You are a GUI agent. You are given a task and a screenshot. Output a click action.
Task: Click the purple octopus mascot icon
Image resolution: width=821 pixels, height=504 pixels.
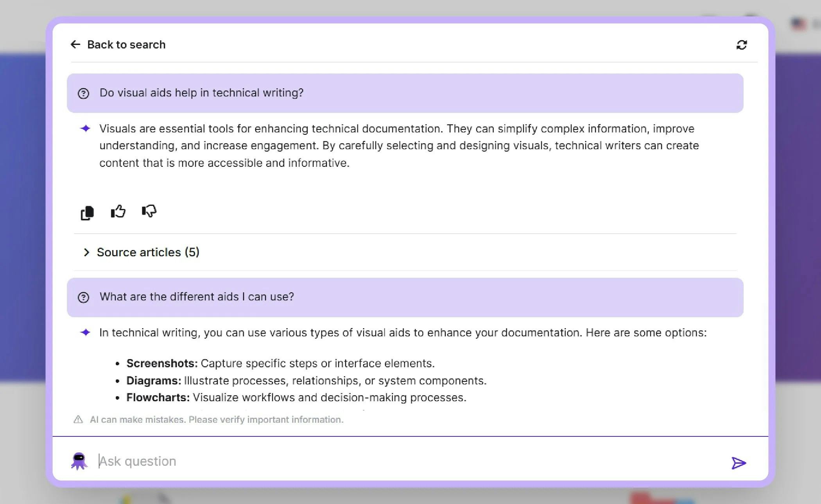tap(79, 461)
